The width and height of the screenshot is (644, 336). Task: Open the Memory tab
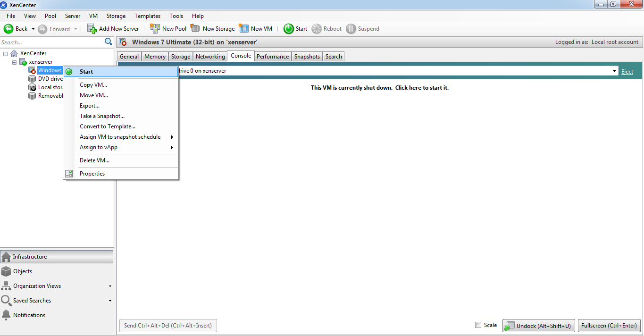155,57
